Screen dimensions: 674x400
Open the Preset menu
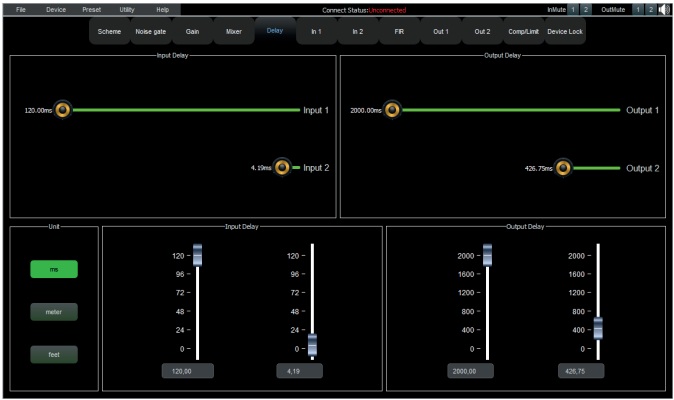click(91, 9)
